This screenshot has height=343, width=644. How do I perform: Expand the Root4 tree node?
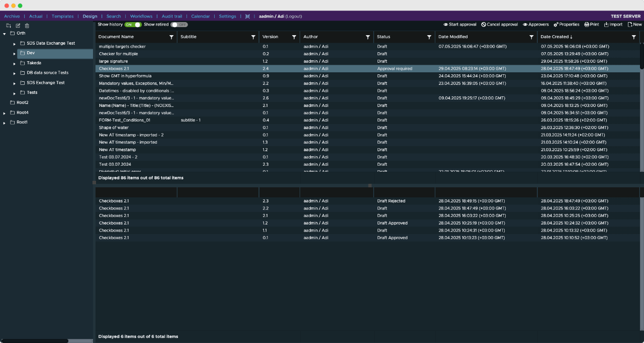point(5,113)
